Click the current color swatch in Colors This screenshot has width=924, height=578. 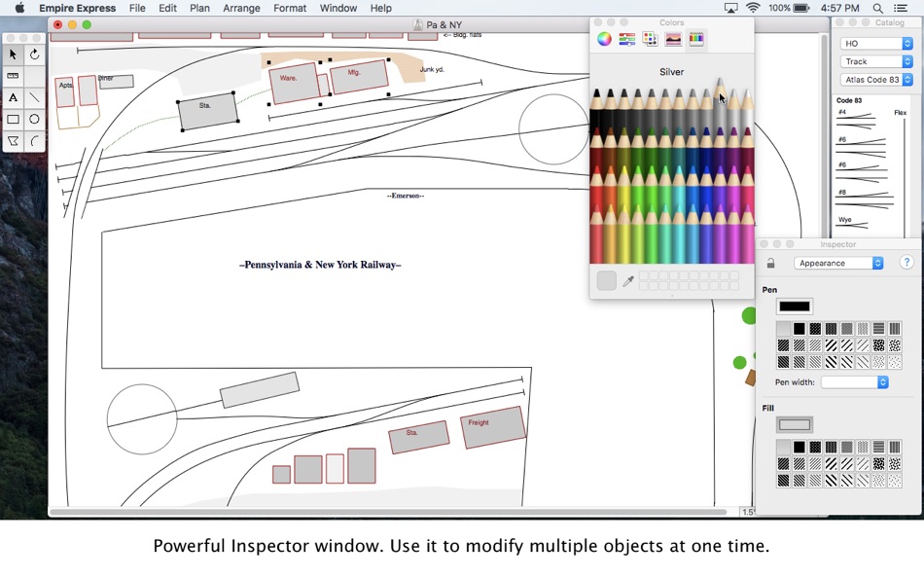point(606,281)
